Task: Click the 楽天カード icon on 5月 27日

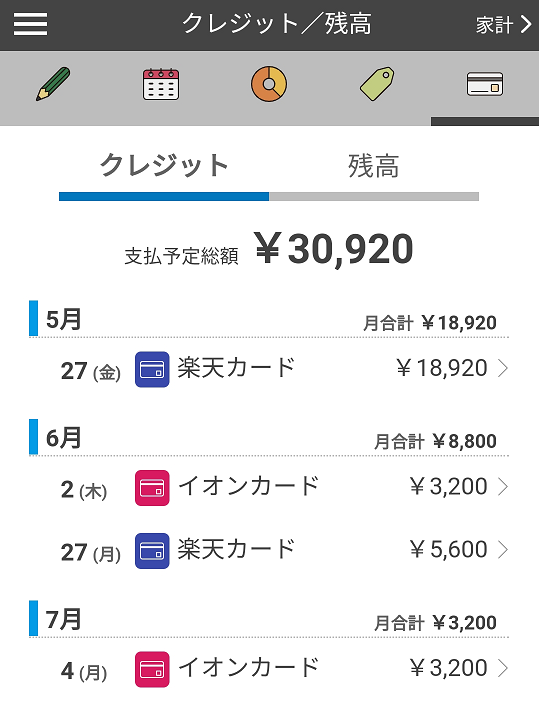Action: [x=152, y=369]
